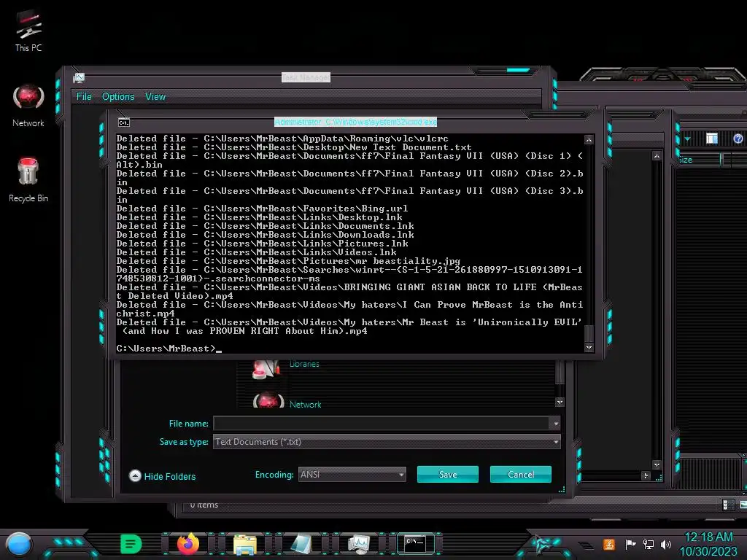Screen dimensions: 747x560
Task: Select the Network desktop icon
Action: click(28, 105)
